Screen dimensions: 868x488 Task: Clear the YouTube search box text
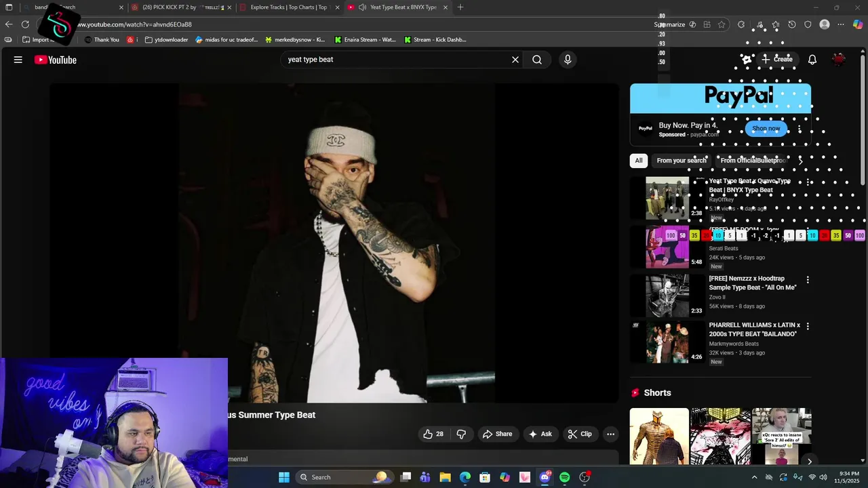tap(515, 60)
